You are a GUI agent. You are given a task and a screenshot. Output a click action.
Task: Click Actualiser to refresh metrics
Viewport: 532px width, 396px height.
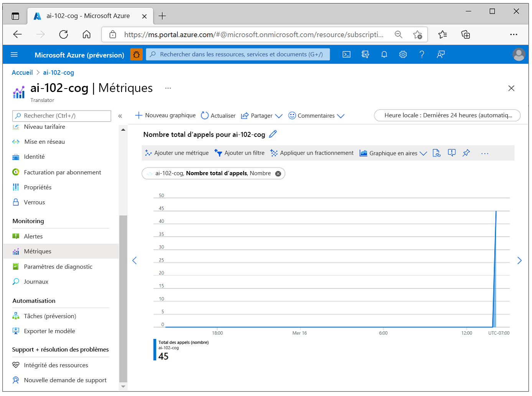(x=218, y=115)
